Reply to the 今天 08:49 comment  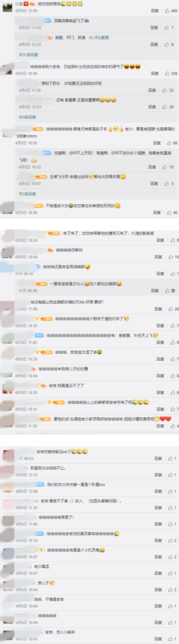[161, 274]
